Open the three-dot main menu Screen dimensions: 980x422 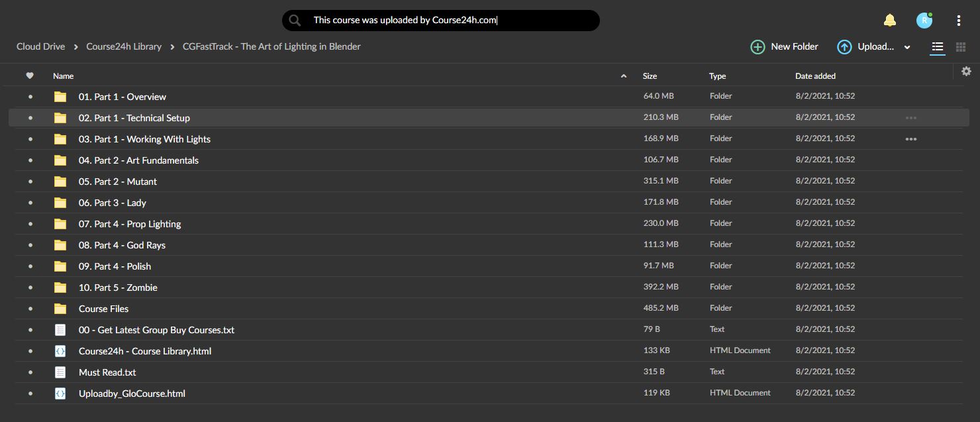click(x=958, y=21)
